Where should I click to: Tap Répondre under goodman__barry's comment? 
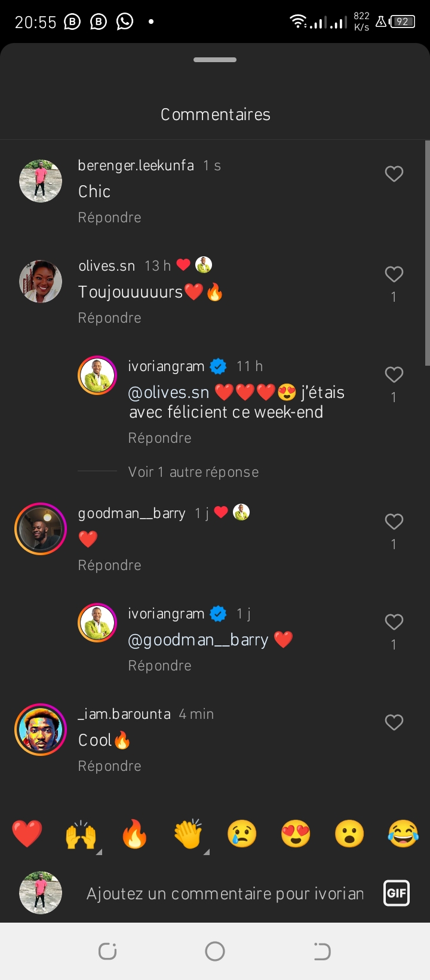click(x=109, y=565)
